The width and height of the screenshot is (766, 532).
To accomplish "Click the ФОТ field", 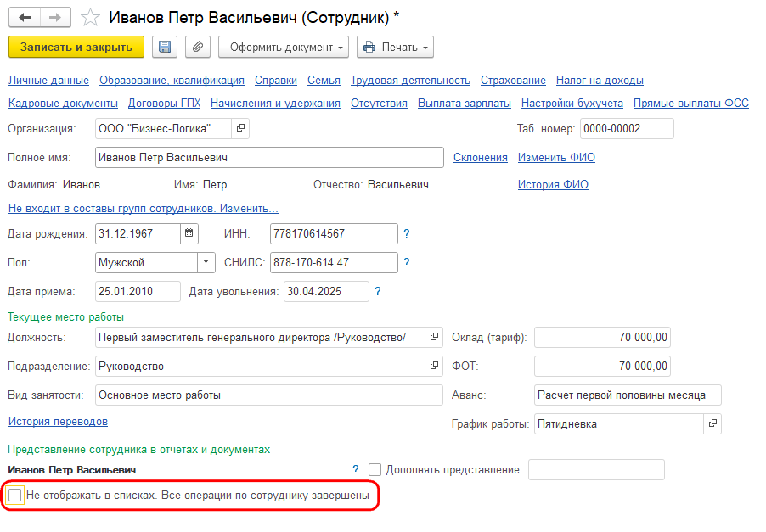I will click(602, 366).
